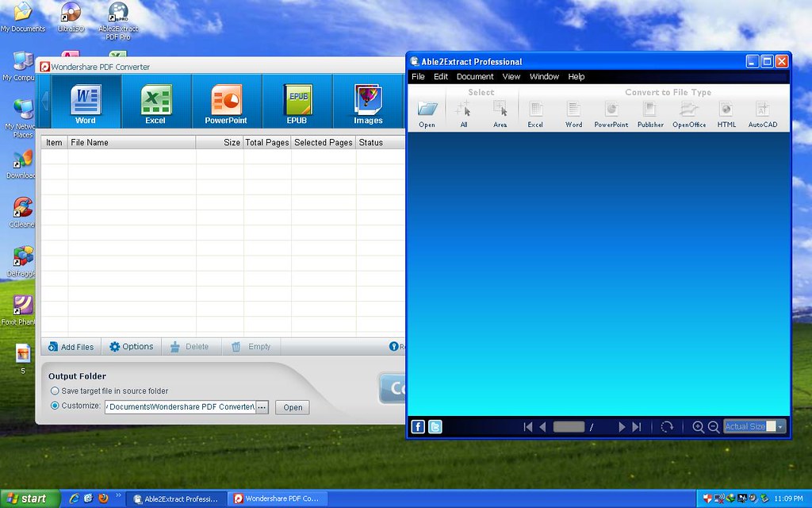Open the Help menu in Able2Extract
This screenshot has height=508, width=812.
[576, 77]
